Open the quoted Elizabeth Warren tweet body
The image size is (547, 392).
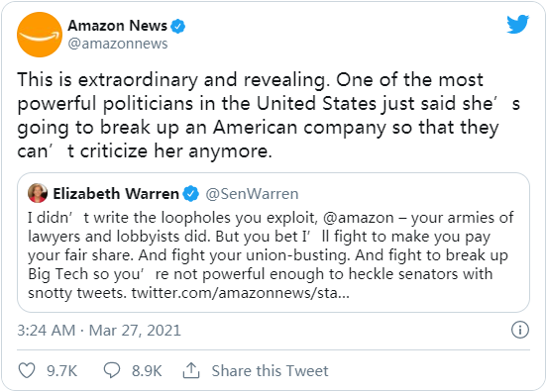tap(271, 255)
